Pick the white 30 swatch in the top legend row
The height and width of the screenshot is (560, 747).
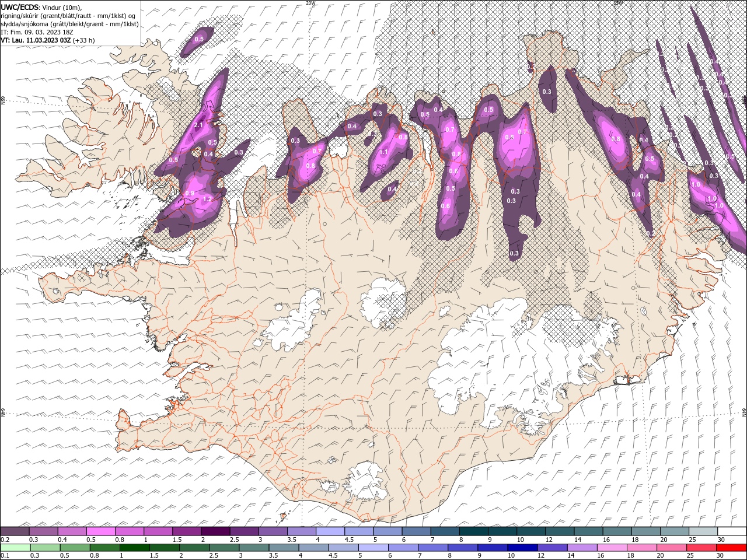pos(732,531)
